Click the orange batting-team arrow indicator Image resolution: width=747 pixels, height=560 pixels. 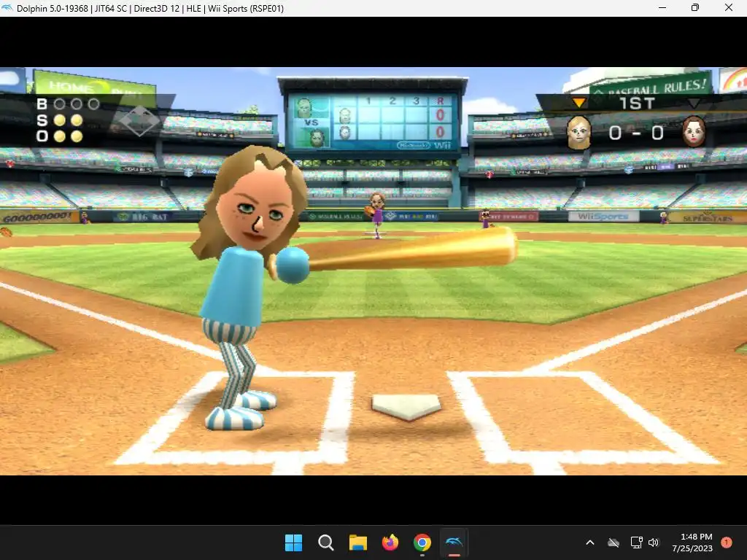(x=578, y=102)
